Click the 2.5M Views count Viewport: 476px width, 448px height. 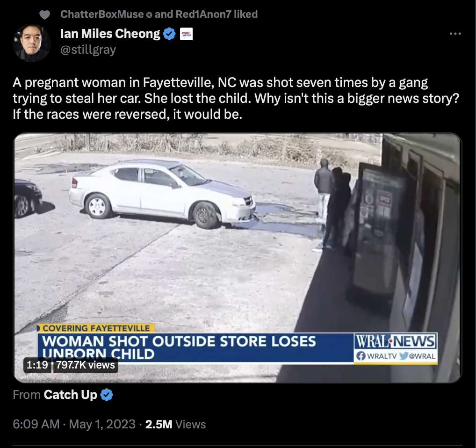pyautogui.click(x=175, y=424)
